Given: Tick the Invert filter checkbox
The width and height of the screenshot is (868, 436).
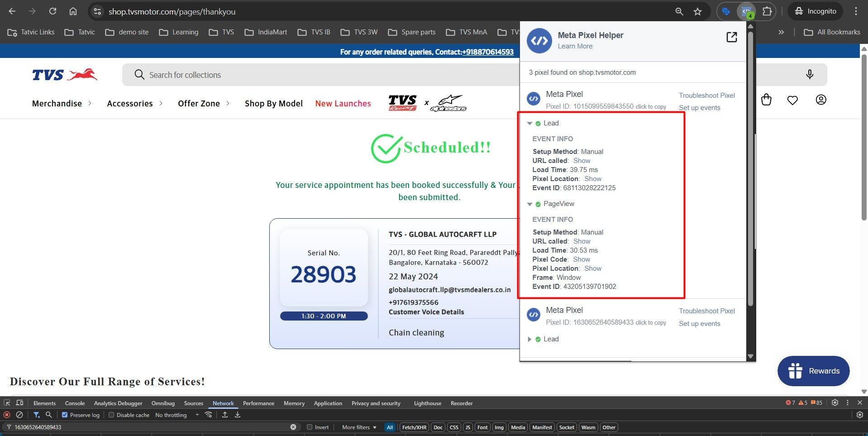Looking at the screenshot, I should pos(310,427).
